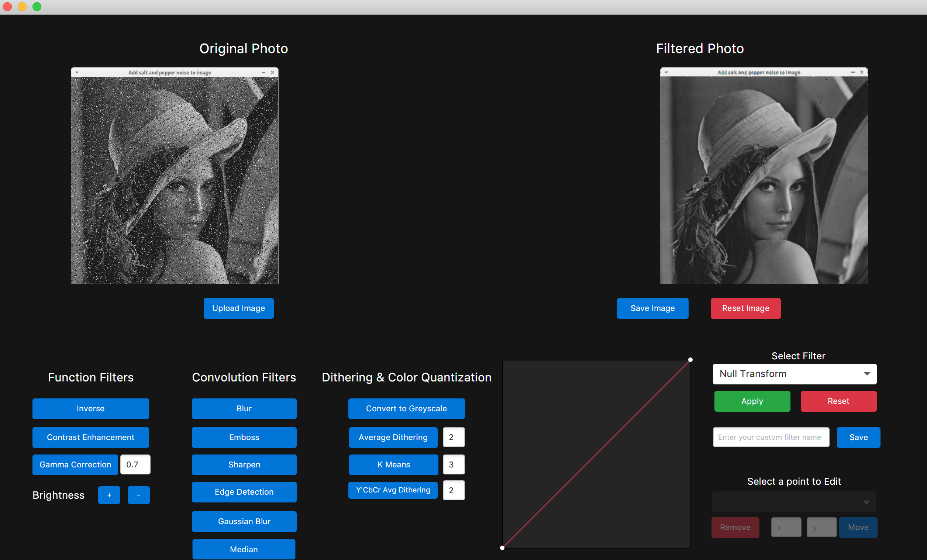The height and width of the screenshot is (560, 927).
Task: Click the Gamma Correction value field
Action: [x=135, y=464]
